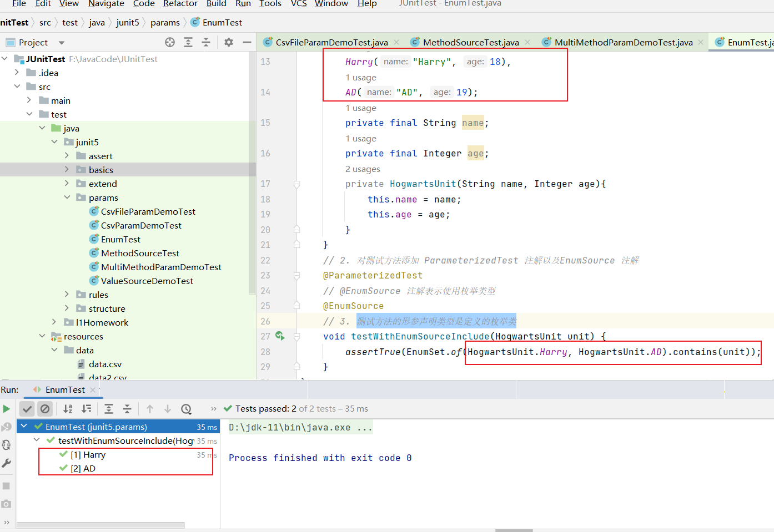Open the Refactor menu
774x532 pixels.
coord(180,4)
